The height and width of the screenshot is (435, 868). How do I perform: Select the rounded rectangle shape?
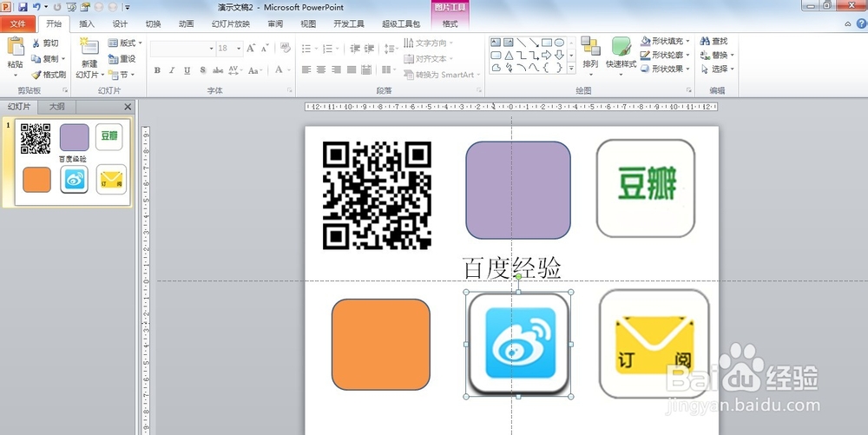[496, 56]
